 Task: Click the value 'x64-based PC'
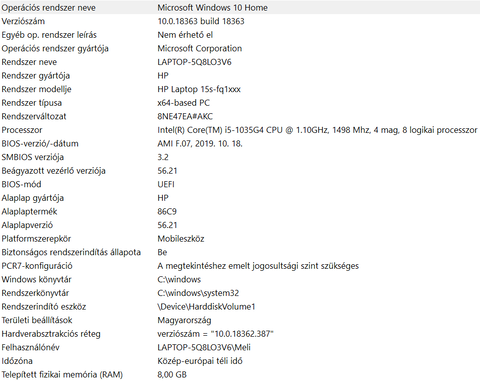click(x=184, y=103)
